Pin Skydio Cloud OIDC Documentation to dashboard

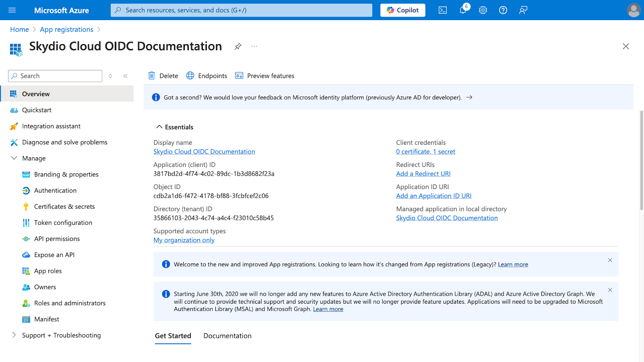[x=238, y=46]
